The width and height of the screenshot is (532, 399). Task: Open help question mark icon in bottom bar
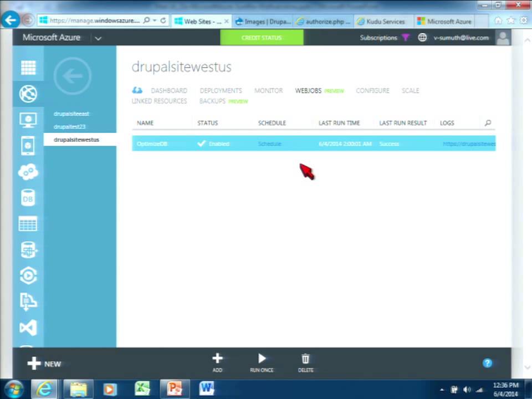coord(487,363)
